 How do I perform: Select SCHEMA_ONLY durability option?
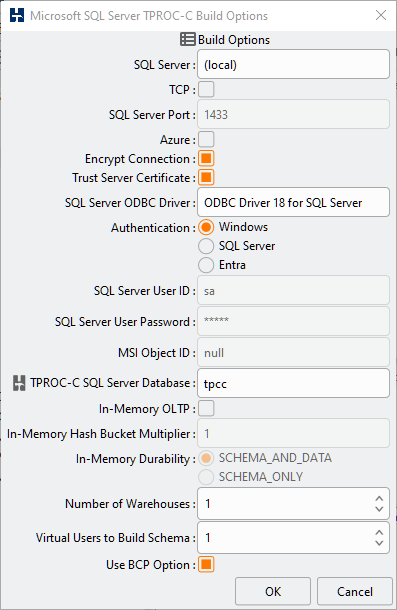pos(206,477)
